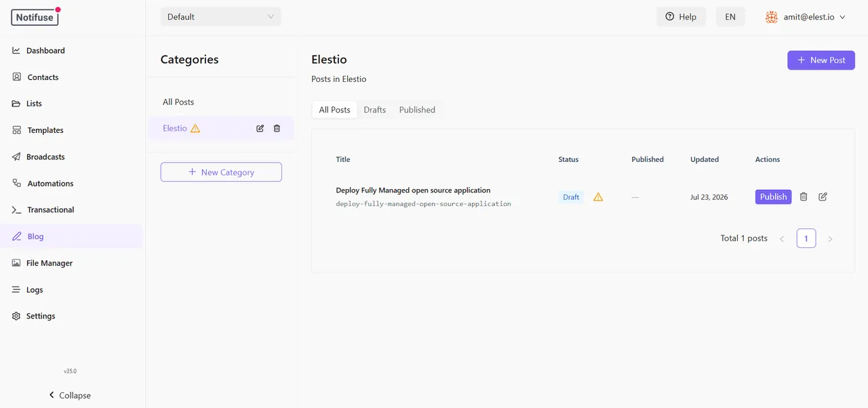868x408 pixels.
Task: Click the post title Deploy Fully Managed
Action: coord(413,190)
